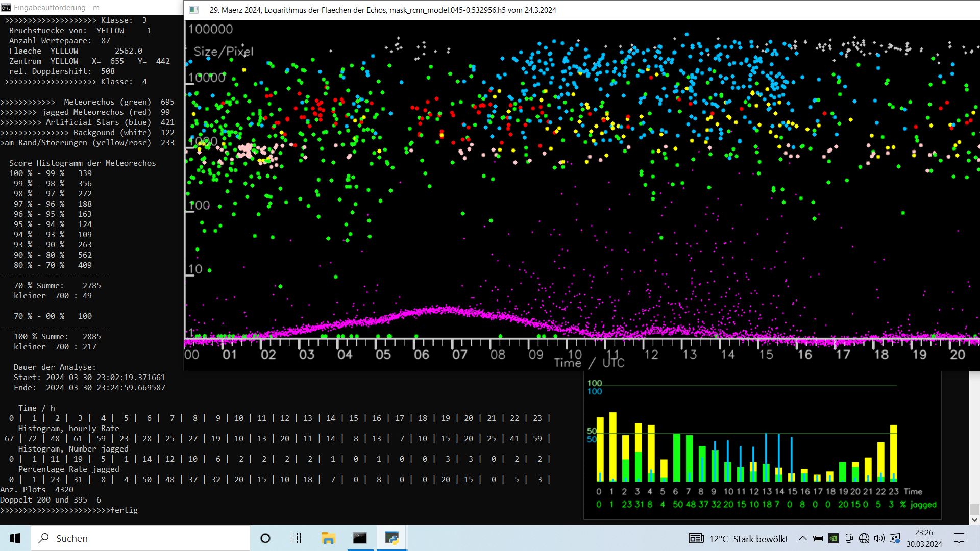Click the 'am Rand/Stoerungen (yellow/rose)' line
The height and width of the screenshot is (551, 980).
87,143
